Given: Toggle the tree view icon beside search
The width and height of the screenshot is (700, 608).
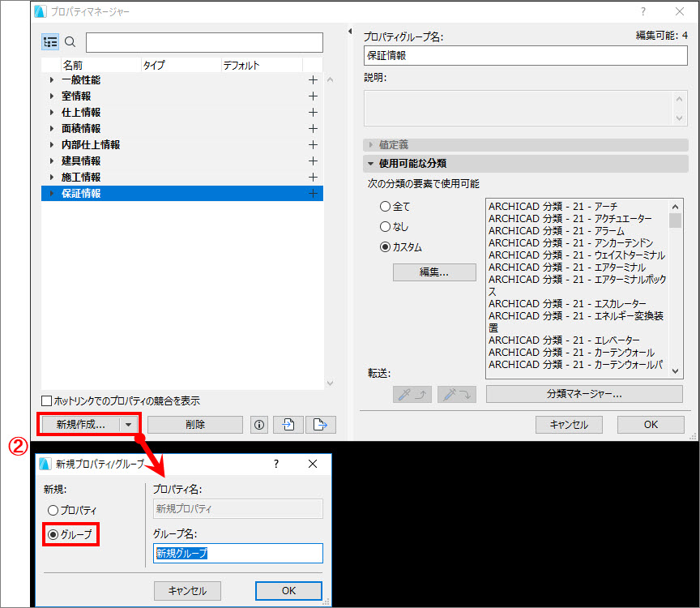Looking at the screenshot, I should pyautogui.click(x=50, y=42).
